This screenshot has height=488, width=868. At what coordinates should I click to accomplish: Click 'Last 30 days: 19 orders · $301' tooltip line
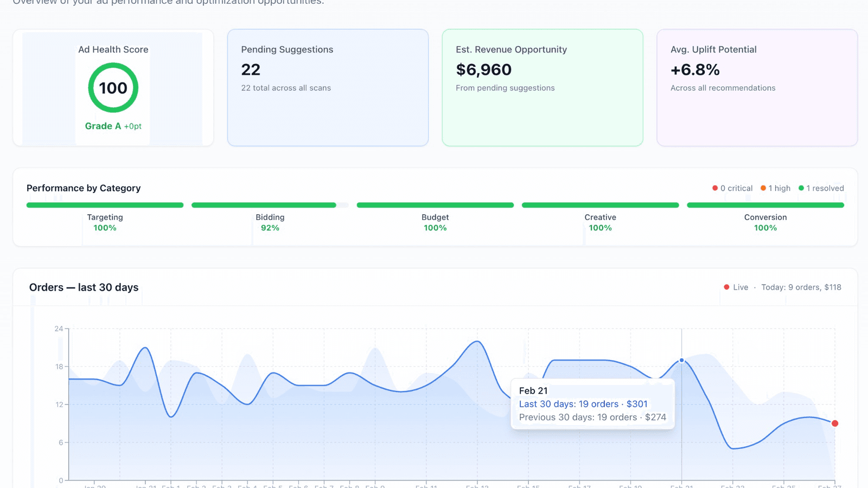tap(583, 404)
